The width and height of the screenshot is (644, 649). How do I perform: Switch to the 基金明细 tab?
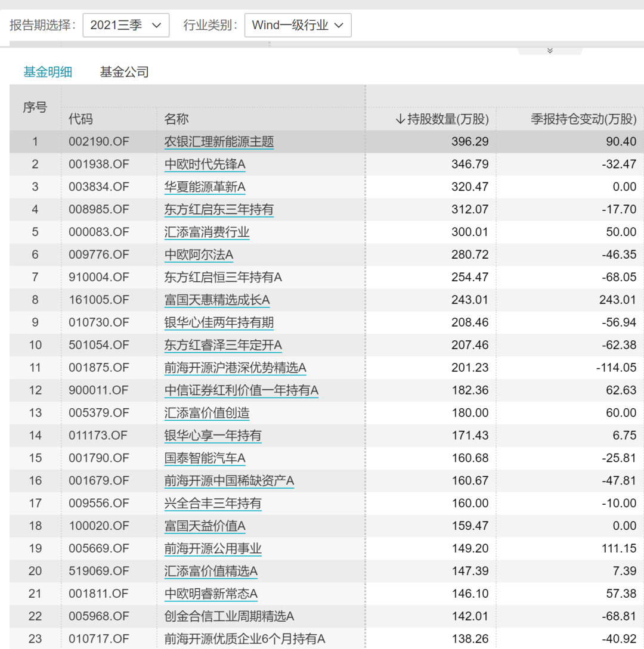[x=48, y=72]
